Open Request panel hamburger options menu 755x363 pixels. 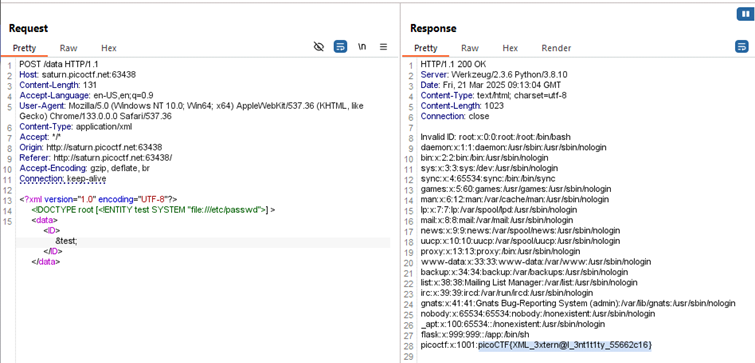tap(383, 47)
